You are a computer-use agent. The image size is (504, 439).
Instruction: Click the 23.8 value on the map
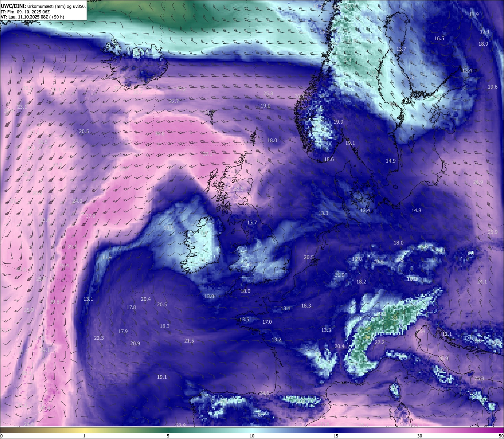tap(181, 425)
